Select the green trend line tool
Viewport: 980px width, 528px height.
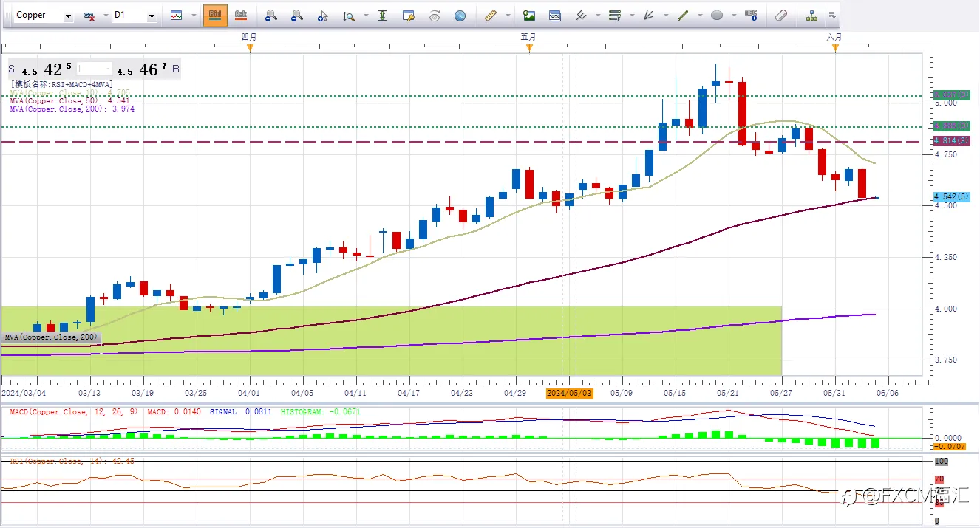683,15
